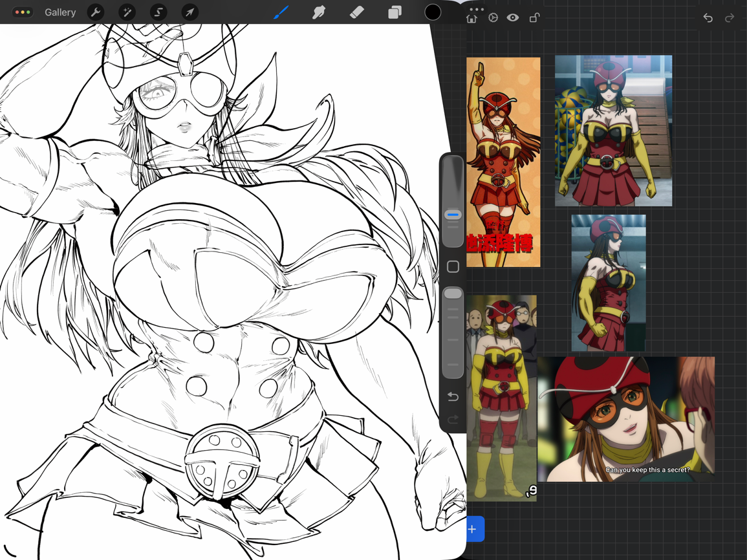
Task: Select the 'Can you keep this a secret?' image
Action: pos(626,419)
